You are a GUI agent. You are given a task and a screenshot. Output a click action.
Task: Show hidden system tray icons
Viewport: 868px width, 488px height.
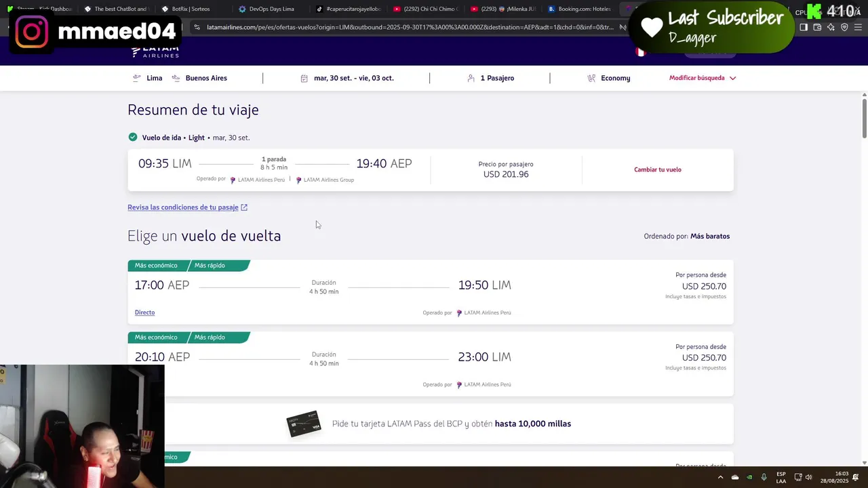[x=720, y=477]
